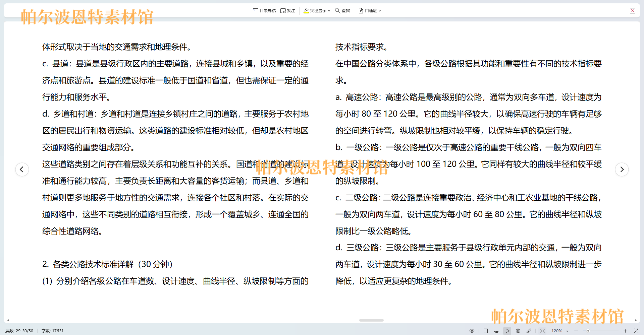The height and width of the screenshot is (335, 644).
Task: Click the 屏数: 29-30/50 page indicator
Action: (x=19, y=331)
